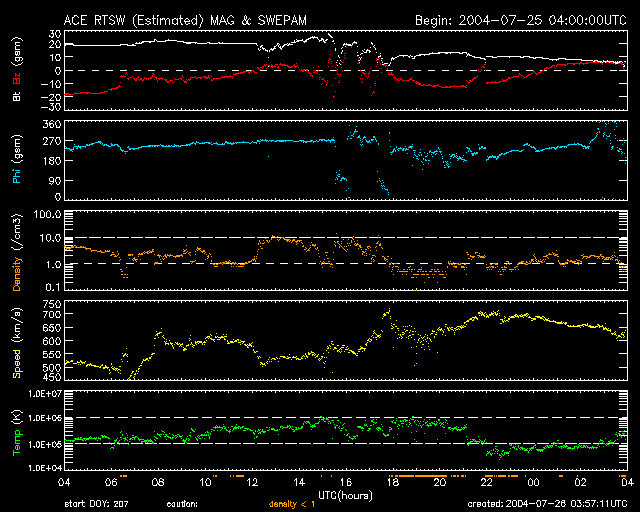Screen dimensions: 640x512
Task: Click the '14' hour tick on the time axis
Action: click(x=299, y=483)
